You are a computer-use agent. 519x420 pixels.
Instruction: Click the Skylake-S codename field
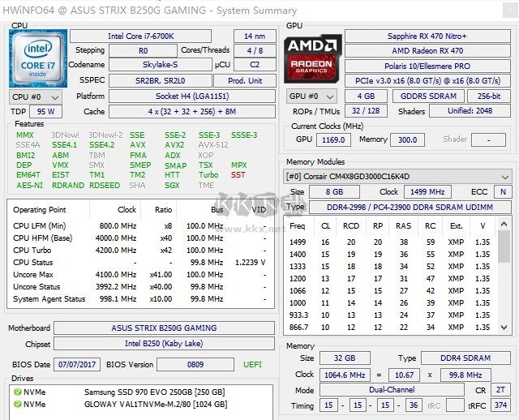point(161,65)
